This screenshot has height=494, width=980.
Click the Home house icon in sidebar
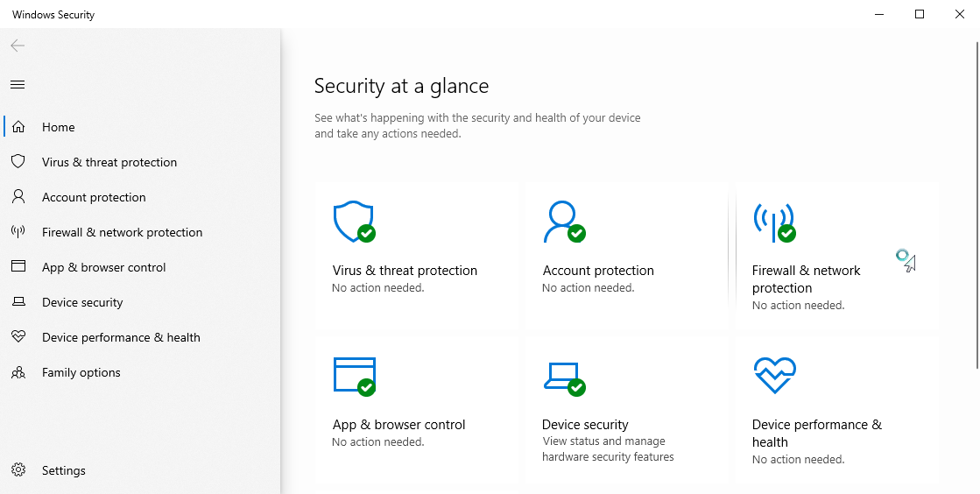(18, 127)
